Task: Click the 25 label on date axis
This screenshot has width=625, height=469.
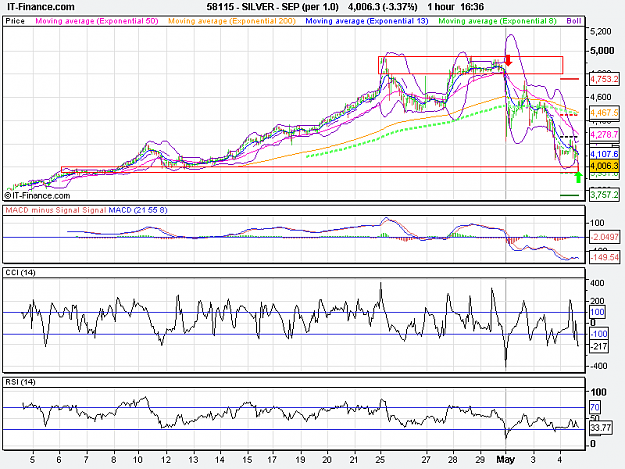Action: 380,459
